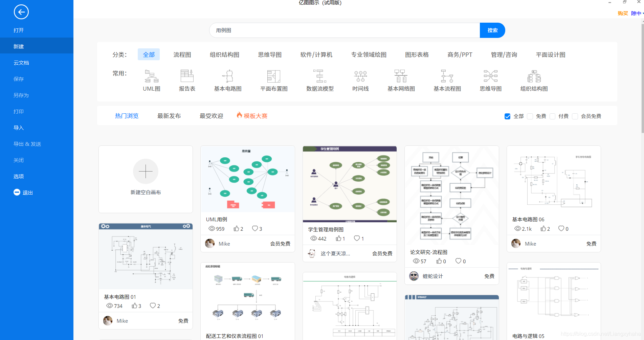
Task: Open the 基本电路图 06 thumbnail
Action: tap(554, 179)
